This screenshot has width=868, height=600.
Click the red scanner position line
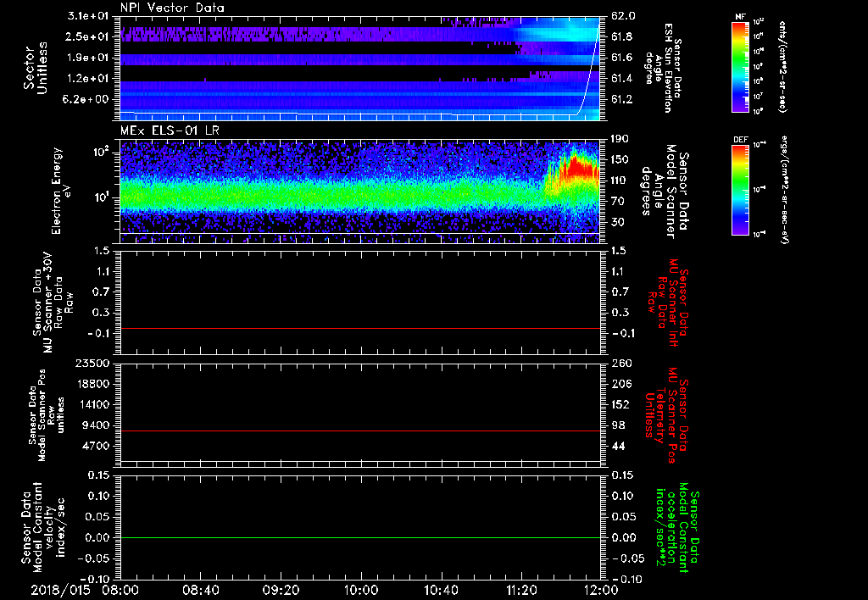(360, 431)
